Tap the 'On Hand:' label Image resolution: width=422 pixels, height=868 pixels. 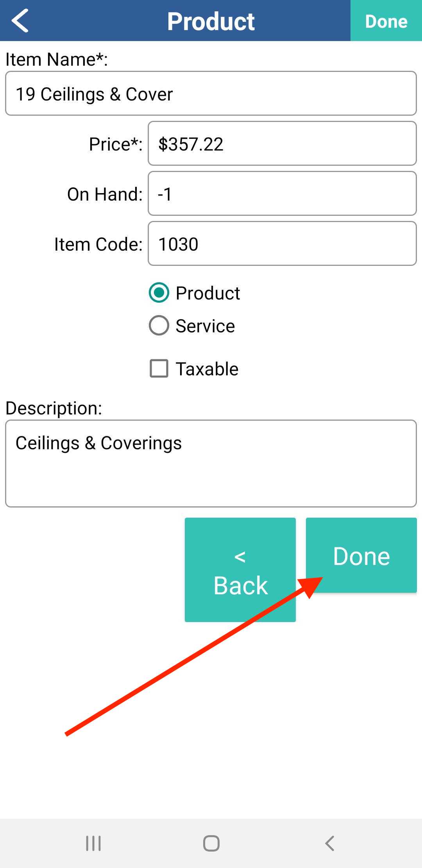pos(105,194)
